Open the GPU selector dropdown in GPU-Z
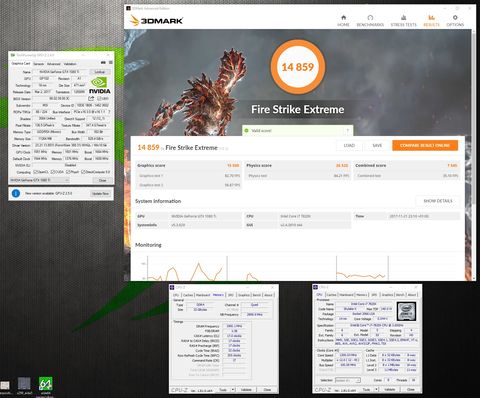This screenshot has width=480, height=398. click(40, 180)
